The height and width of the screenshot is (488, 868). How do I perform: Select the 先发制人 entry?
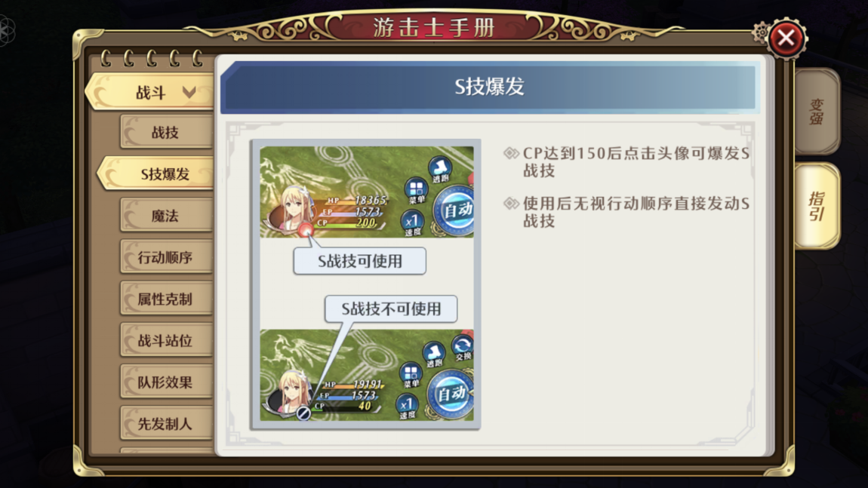pos(166,424)
